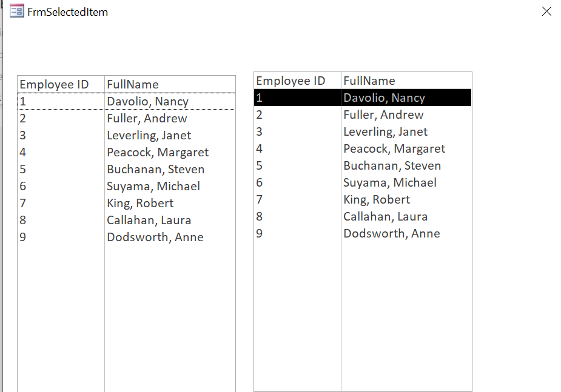This screenshot has width=561, height=392.
Task: Select Peacock, Margaret in right list box
Action: pyautogui.click(x=394, y=149)
